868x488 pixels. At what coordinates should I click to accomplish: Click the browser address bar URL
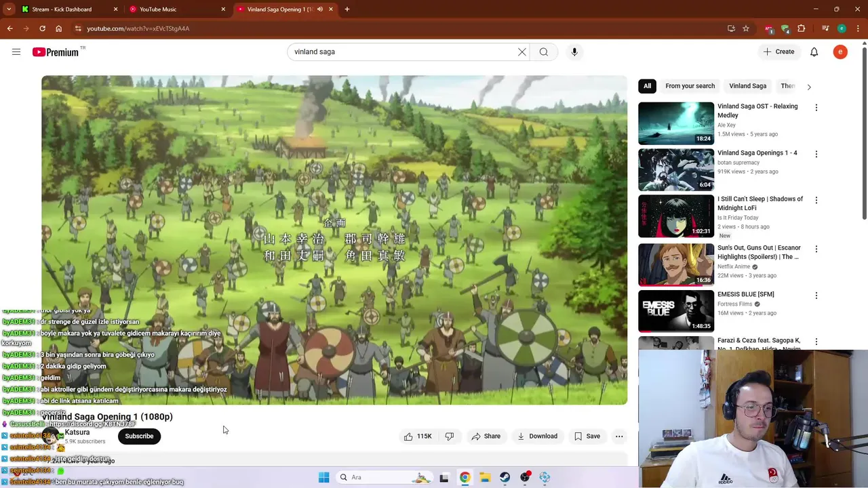[138, 28]
